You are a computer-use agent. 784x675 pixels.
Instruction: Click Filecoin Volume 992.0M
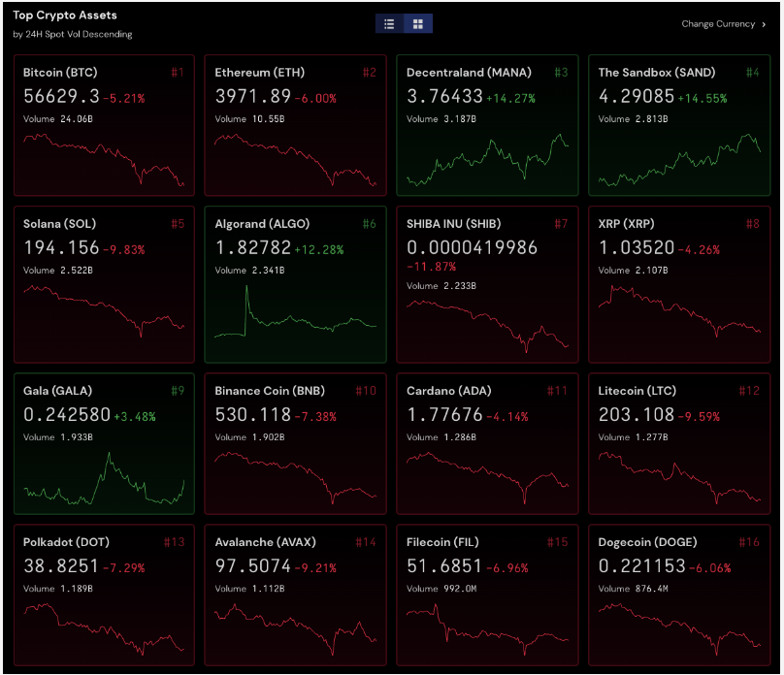pyautogui.click(x=441, y=589)
